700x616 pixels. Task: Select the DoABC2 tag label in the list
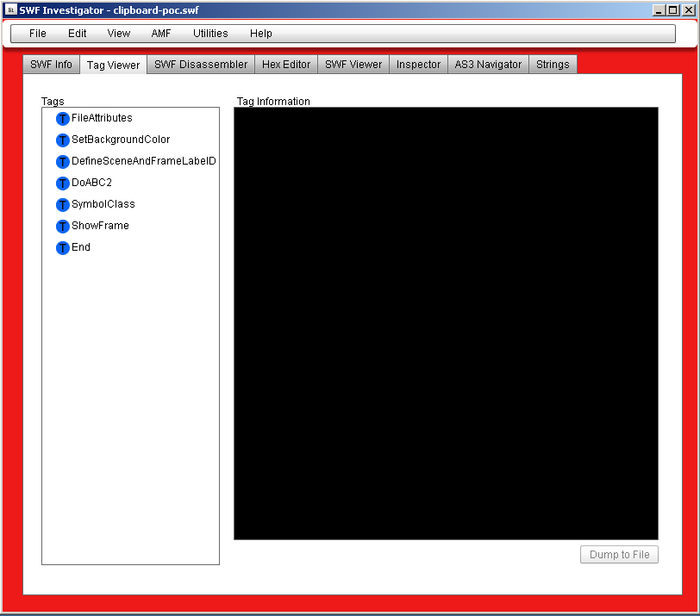[x=91, y=183]
